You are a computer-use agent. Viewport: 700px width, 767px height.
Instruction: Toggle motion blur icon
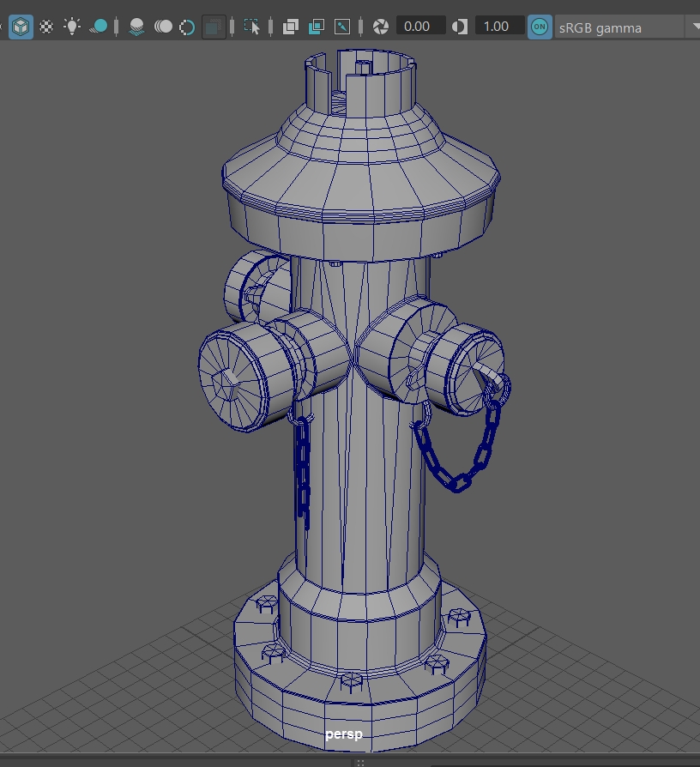tap(163, 27)
